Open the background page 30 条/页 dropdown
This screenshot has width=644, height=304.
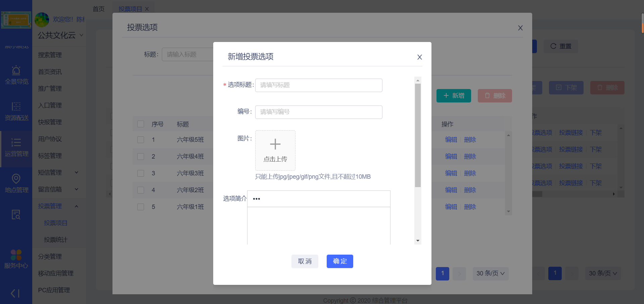[603, 273]
